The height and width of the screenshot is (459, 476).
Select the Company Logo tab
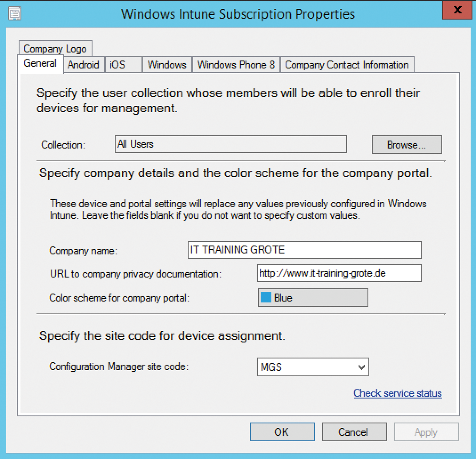point(55,49)
